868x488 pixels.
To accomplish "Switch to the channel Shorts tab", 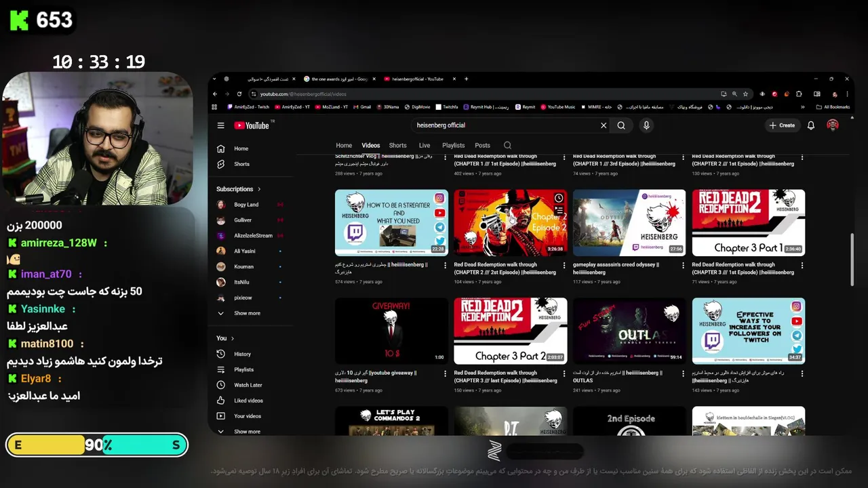I will tap(398, 145).
